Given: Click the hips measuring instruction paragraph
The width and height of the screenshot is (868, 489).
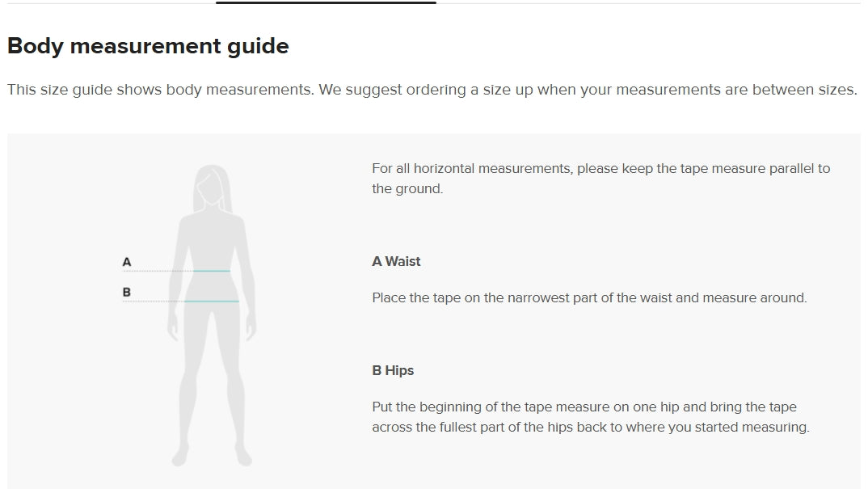Looking at the screenshot, I should [591, 417].
